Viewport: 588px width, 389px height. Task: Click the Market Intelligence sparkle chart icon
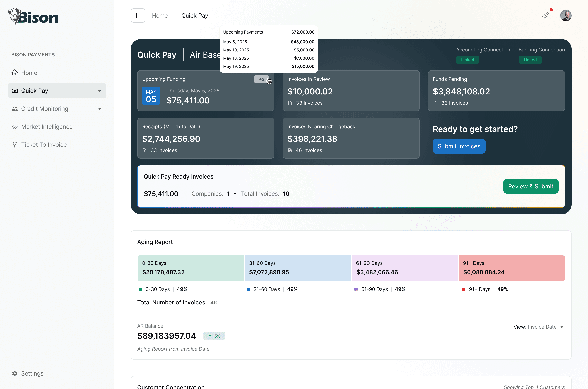(15, 126)
